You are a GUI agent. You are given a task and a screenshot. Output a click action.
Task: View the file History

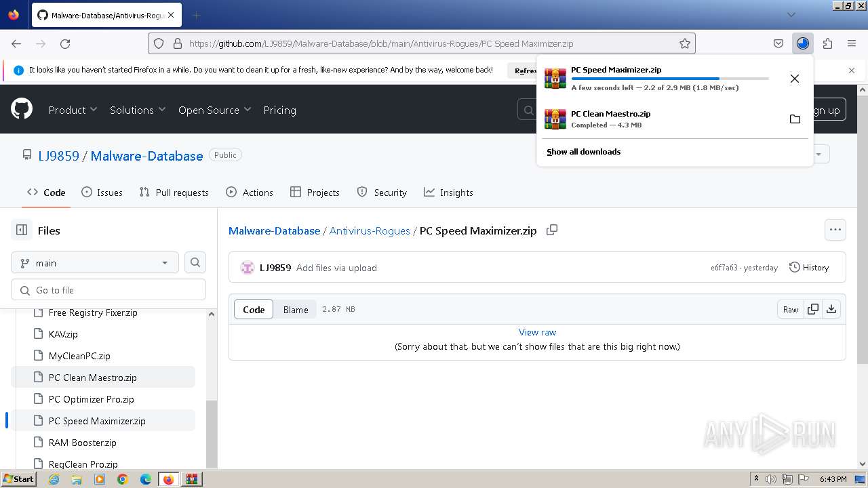[809, 268]
